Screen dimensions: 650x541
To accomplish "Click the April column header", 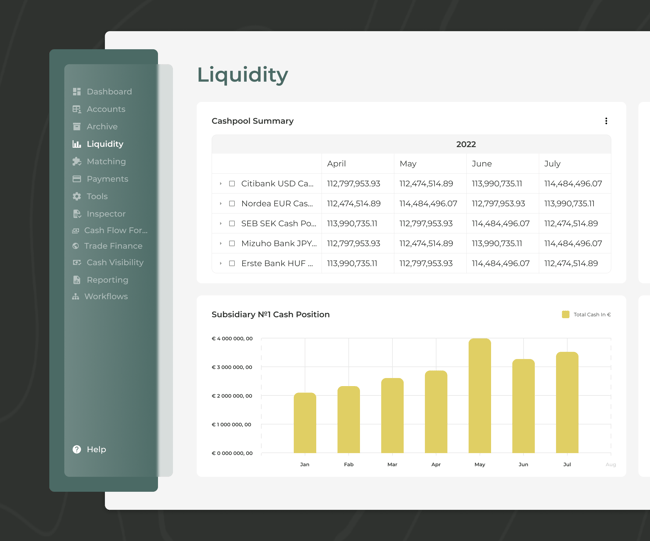I will (336, 164).
